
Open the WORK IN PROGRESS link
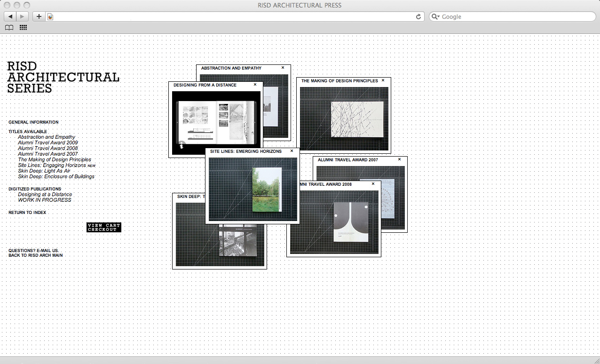point(45,200)
